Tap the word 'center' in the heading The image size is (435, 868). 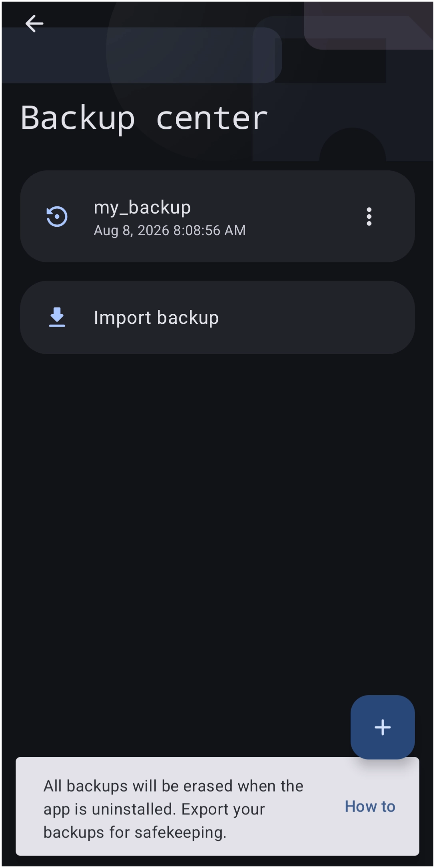pyautogui.click(x=212, y=118)
